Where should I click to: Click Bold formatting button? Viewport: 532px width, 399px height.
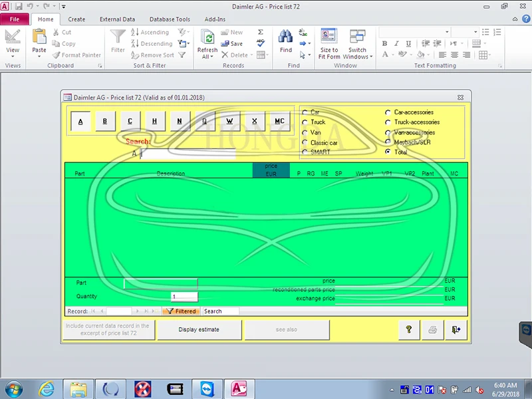point(384,43)
